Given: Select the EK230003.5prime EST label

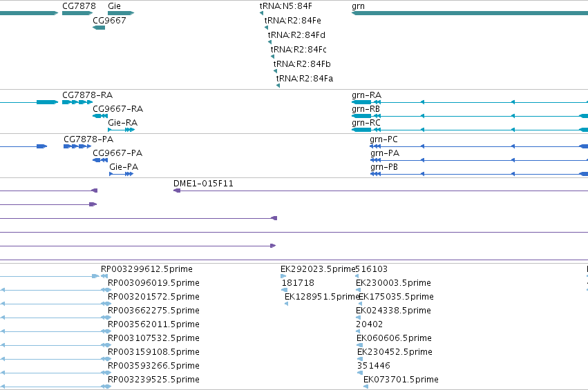Looking at the screenshot, I should coord(393,283).
